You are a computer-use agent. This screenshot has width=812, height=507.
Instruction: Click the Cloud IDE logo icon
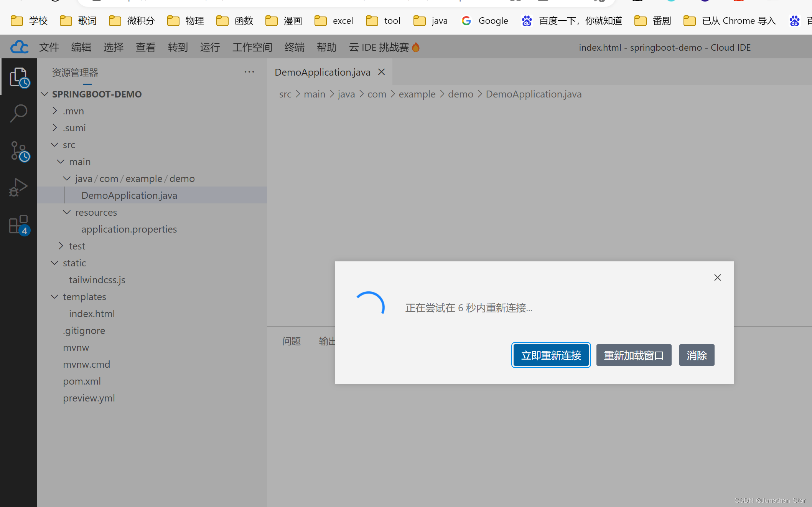(19, 46)
